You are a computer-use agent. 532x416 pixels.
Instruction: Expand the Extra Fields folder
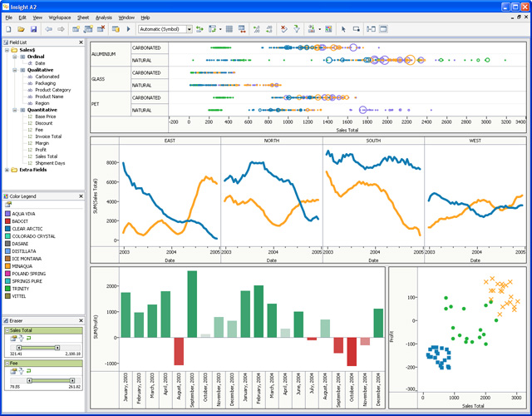pyautogui.click(x=7, y=170)
